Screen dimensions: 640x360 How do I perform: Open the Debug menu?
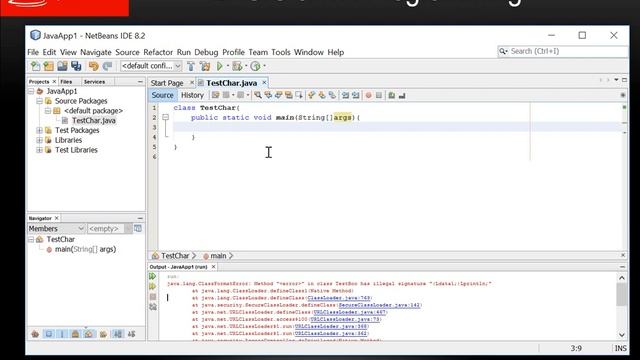click(x=206, y=52)
